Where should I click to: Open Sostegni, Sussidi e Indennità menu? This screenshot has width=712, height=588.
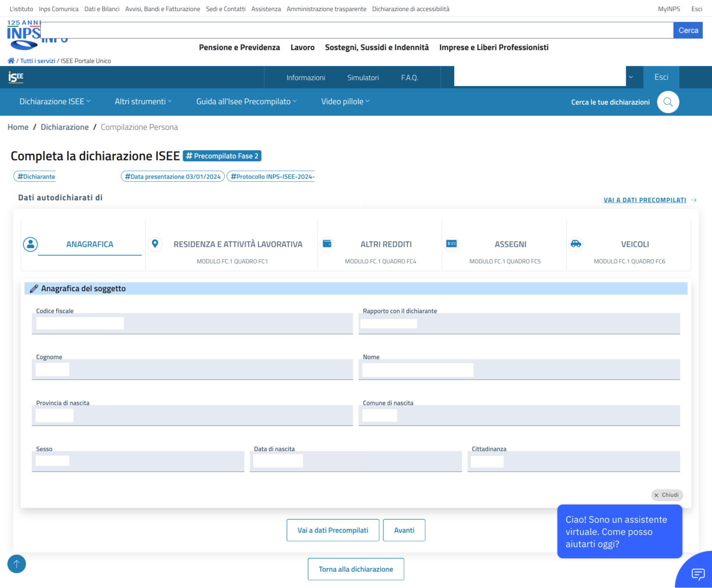pos(377,47)
